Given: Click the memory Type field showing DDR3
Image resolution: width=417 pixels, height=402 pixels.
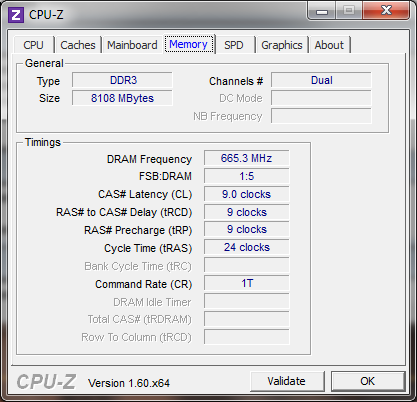Looking at the screenshot, I should pos(122,80).
